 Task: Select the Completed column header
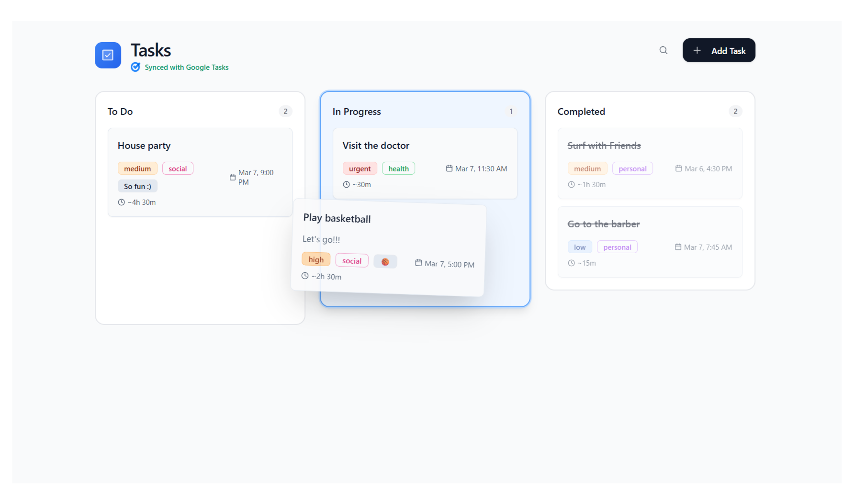(x=581, y=112)
